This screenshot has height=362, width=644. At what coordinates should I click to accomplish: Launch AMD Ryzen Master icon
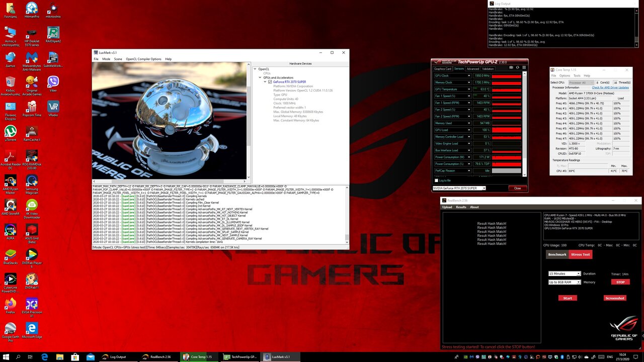[x=11, y=184]
